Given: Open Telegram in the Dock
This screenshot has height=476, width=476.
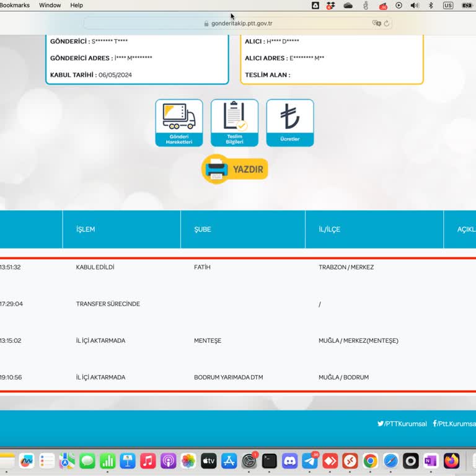Looking at the screenshot, I should pyautogui.click(x=310, y=461).
